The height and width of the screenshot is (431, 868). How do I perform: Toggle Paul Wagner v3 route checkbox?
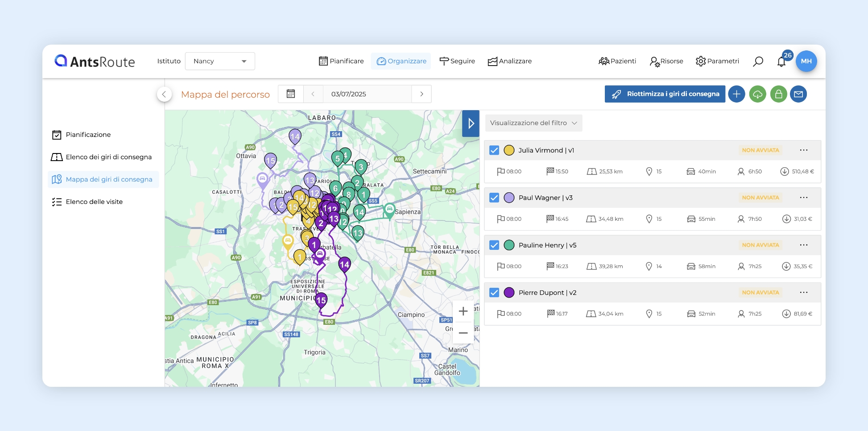point(494,198)
